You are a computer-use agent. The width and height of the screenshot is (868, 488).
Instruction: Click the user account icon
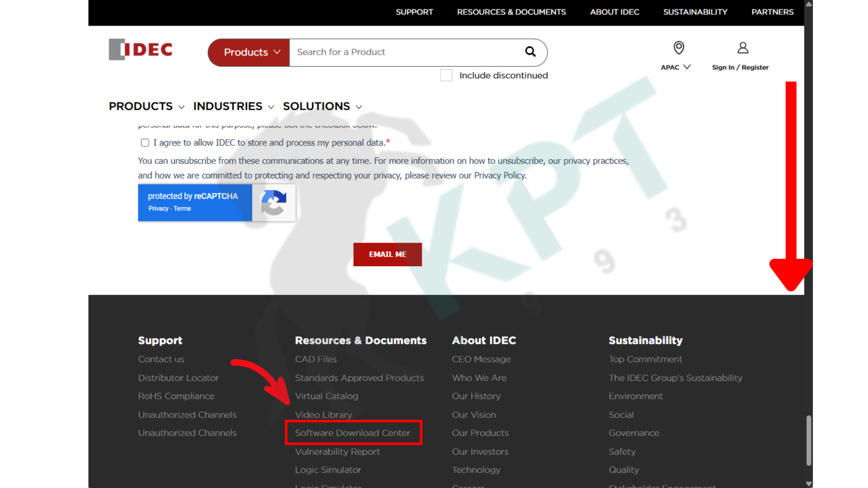point(743,47)
